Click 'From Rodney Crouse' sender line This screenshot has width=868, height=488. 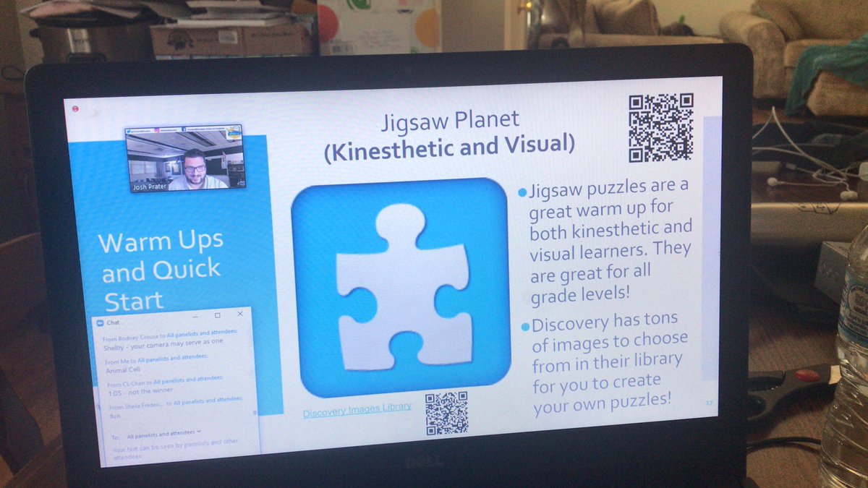coord(170,335)
